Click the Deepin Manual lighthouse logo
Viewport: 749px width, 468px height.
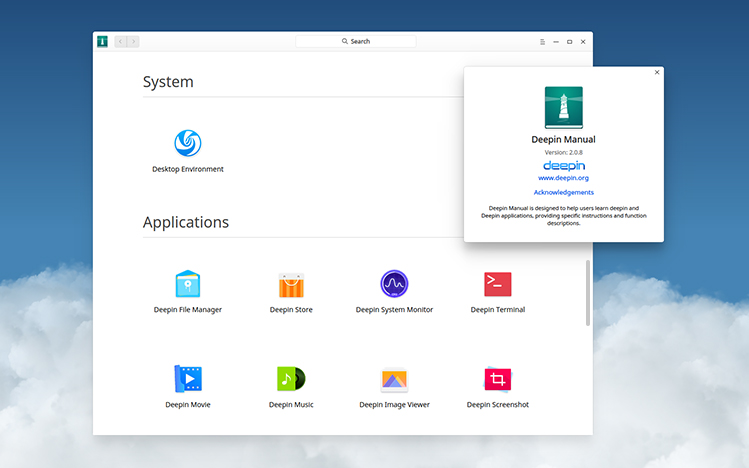pos(564,107)
